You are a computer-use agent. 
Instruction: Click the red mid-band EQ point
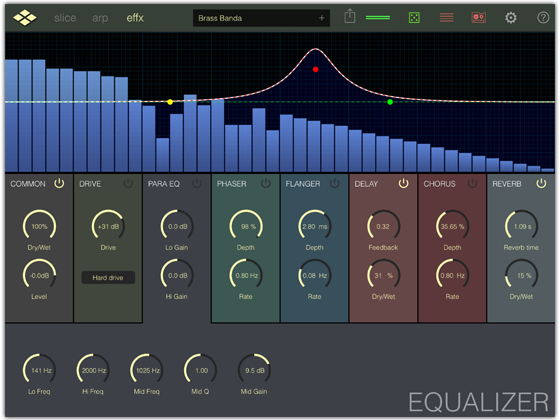(x=315, y=69)
